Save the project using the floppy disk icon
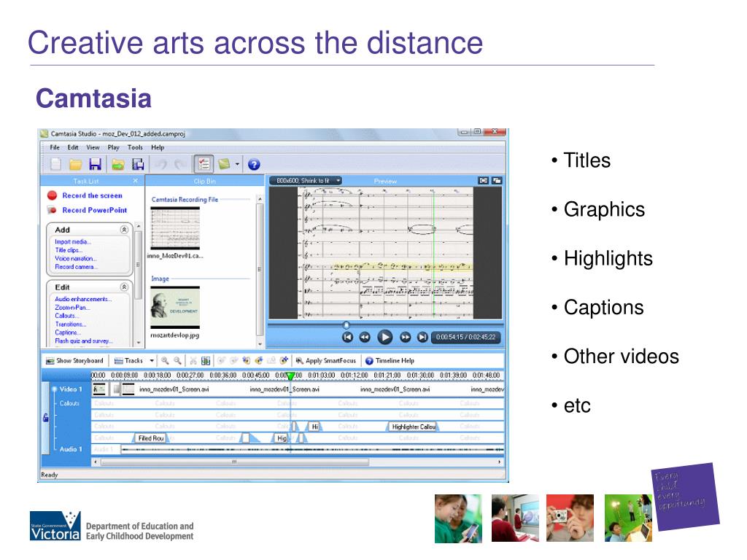Image resolution: width=747 pixels, height=560 pixels. (x=96, y=164)
